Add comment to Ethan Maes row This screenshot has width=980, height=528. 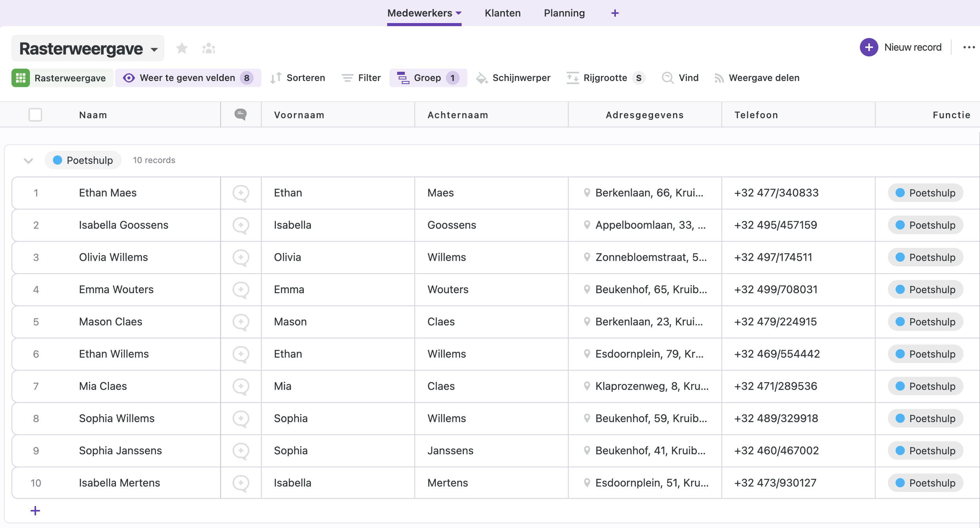(x=241, y=193)
